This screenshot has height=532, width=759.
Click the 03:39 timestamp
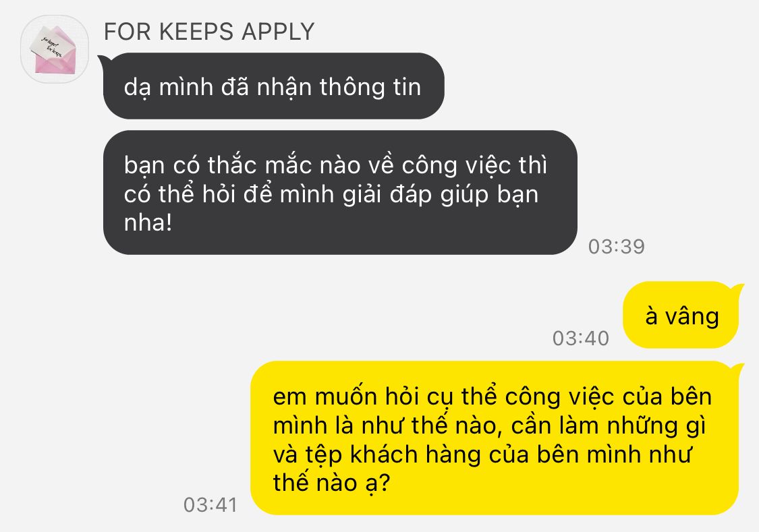[616, 247]
